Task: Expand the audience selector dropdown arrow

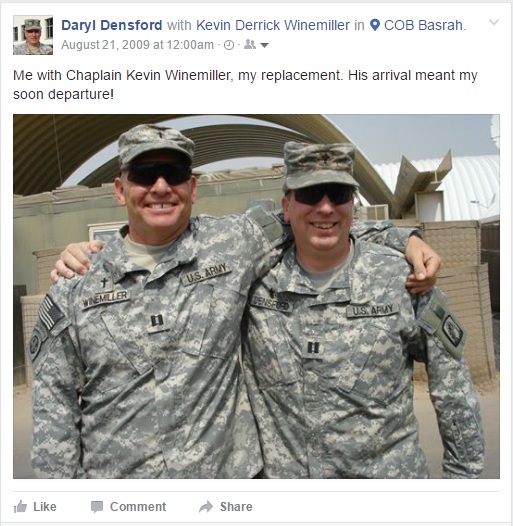Action: coord(264,45)
